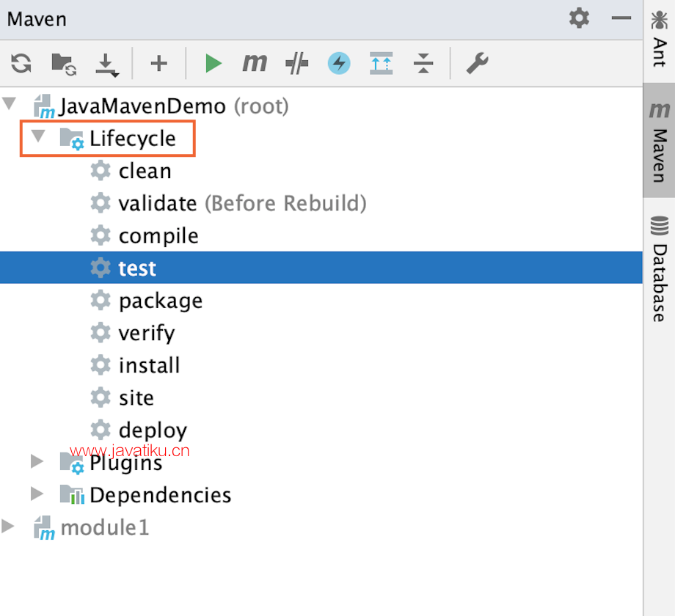The height and width of the screenshot is (616, 675).
Task: Collapse the JavaMavenDemo root node
Action: pos(9,103)
